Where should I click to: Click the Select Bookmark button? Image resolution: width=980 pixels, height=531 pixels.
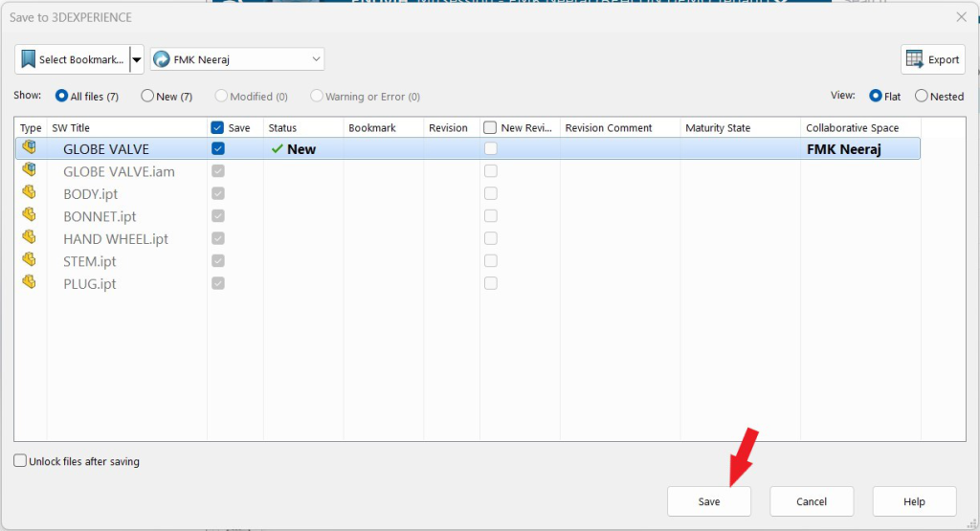click(x=72, y=59)
